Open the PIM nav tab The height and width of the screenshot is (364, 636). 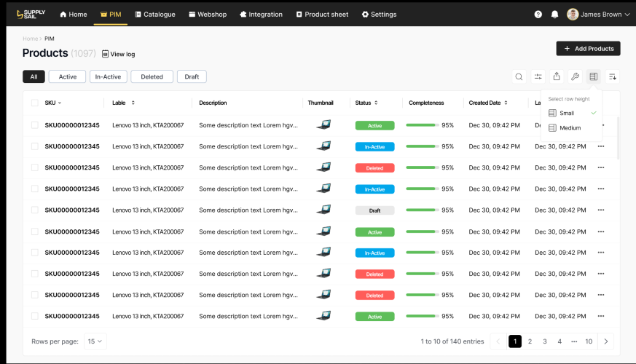(110, 14)
